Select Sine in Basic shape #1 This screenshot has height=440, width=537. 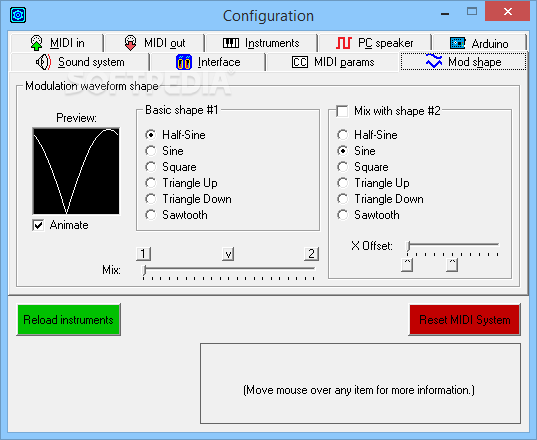pos(164,151)
